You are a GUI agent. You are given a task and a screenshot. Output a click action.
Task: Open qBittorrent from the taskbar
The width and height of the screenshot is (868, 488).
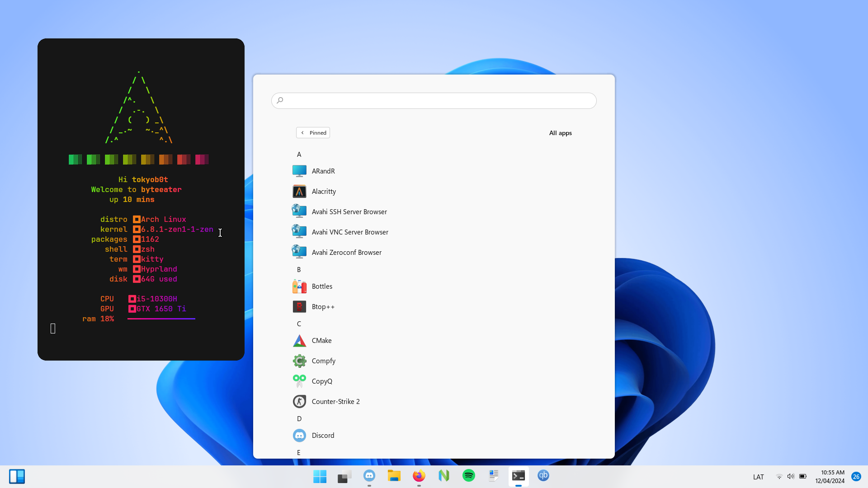click(x=543, y=476)
